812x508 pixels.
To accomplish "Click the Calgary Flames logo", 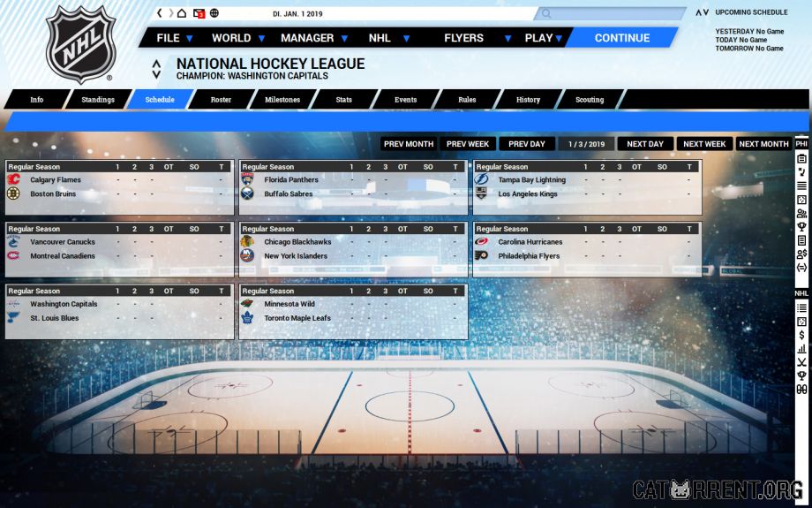I will 13,180.
